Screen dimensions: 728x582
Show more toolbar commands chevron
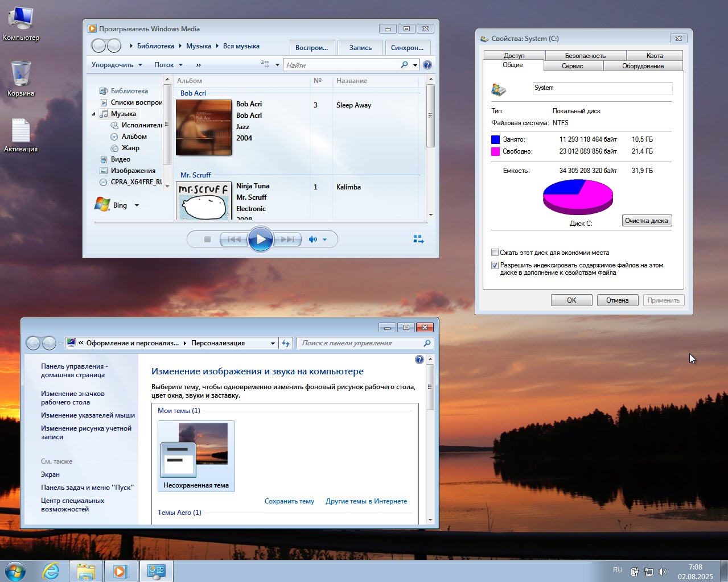click(198, 65)
